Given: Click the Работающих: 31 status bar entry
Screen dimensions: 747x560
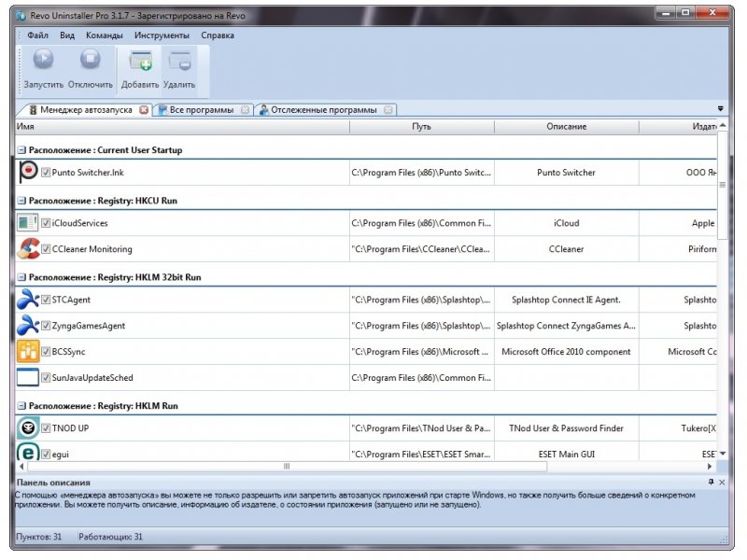Looking at the screenshot, I should 110,537.
